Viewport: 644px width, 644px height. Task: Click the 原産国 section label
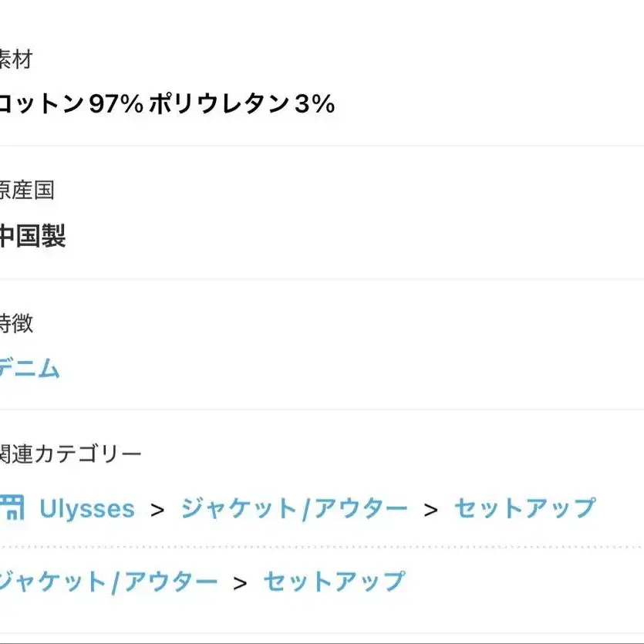27,191
